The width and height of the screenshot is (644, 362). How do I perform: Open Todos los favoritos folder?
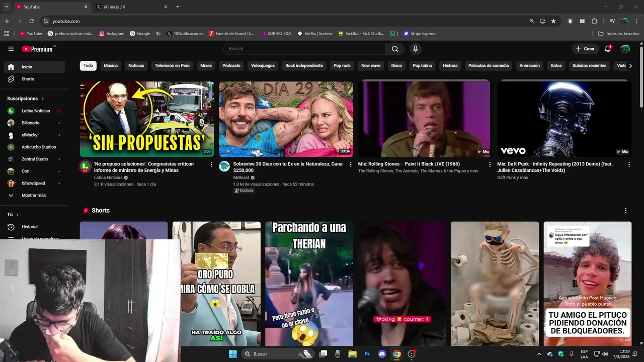(618, 34)
